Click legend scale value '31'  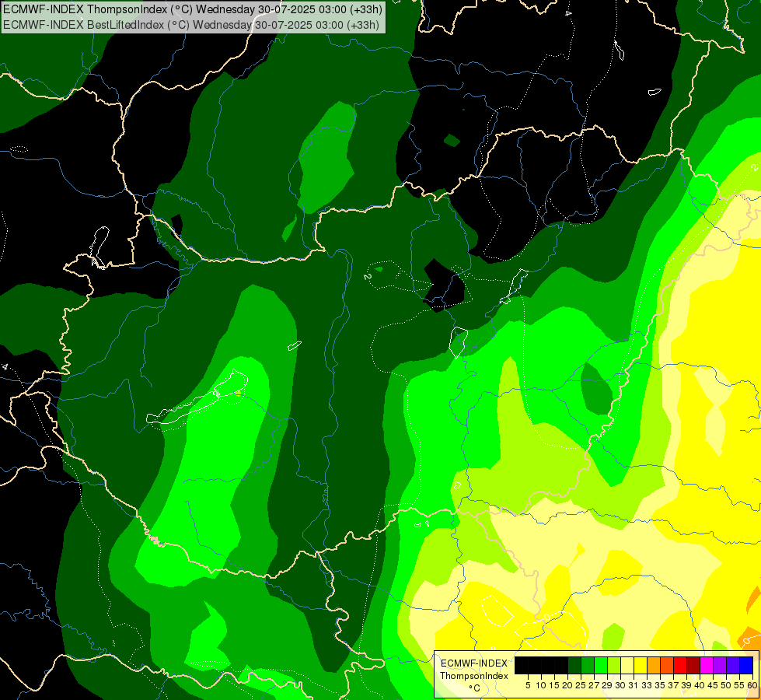point(634,685)
